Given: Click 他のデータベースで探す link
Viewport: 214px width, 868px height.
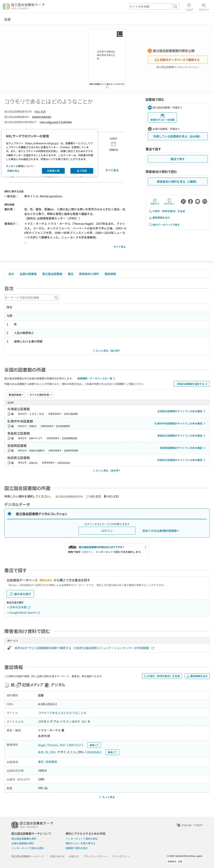Looking at the screenshot, I should tap(164, 225).
